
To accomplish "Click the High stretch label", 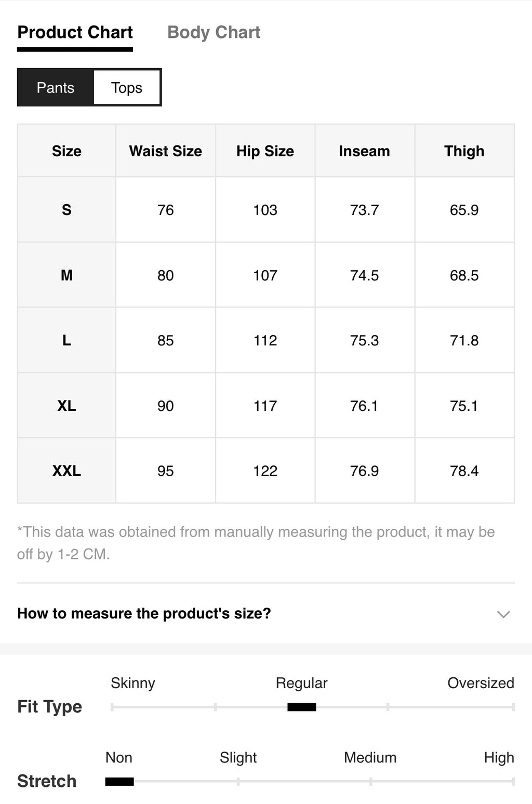I will [499, 758].
